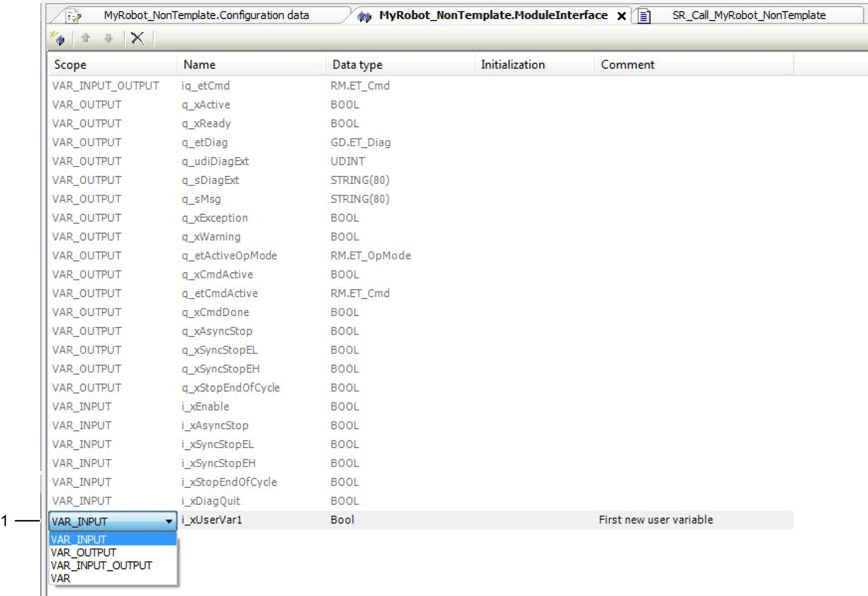This screenshot has width=868, height=596.
Task: Close the MyRobot_NonTemplate.ModuleInterface tab
Action: [622, 16]
